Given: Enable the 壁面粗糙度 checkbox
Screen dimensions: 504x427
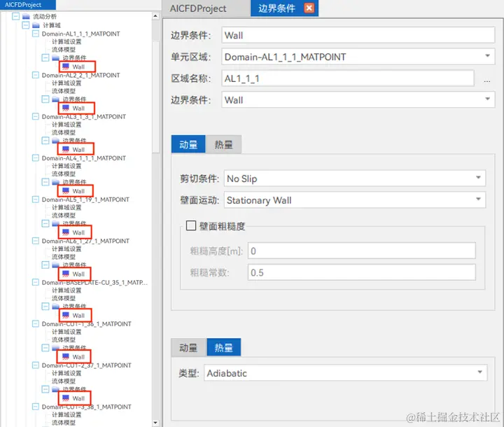Looking at the screenshot, I should click(191, 225).
